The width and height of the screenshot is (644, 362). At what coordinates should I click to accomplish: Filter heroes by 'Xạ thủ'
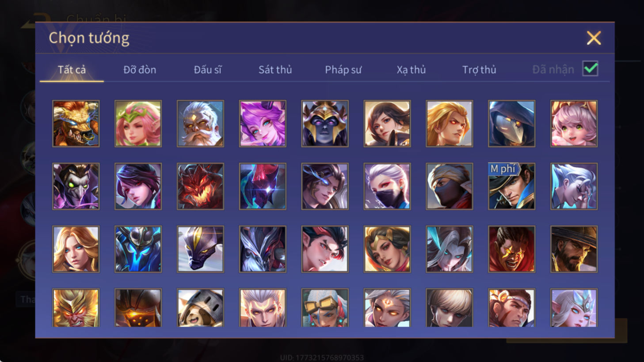[x=411, y=70]
